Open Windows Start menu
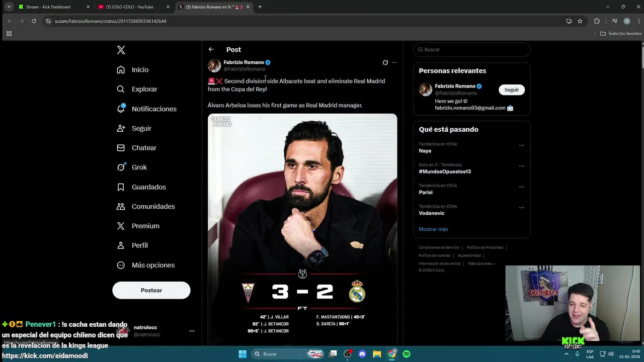Screen dimensions: 644x362 243,354
